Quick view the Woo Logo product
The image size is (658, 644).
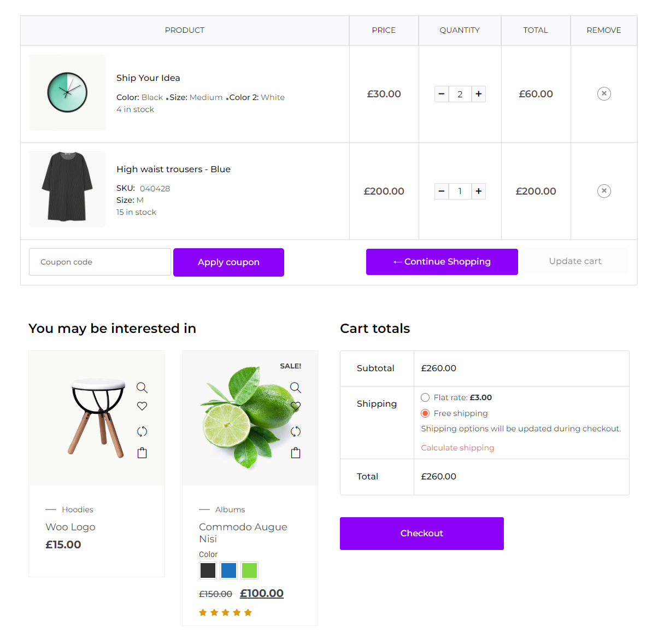tap(142, 388)
